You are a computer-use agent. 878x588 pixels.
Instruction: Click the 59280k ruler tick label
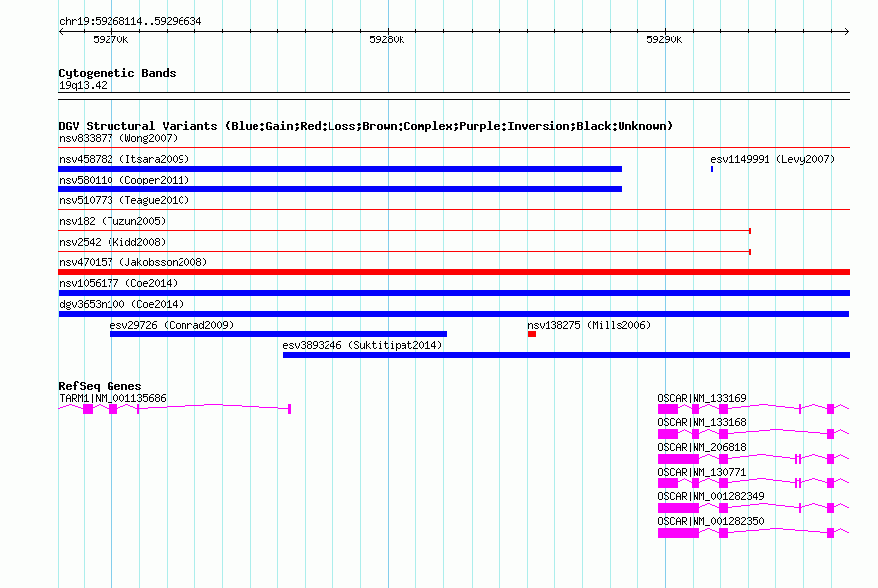pyautogui.click(x=387, y=39)
